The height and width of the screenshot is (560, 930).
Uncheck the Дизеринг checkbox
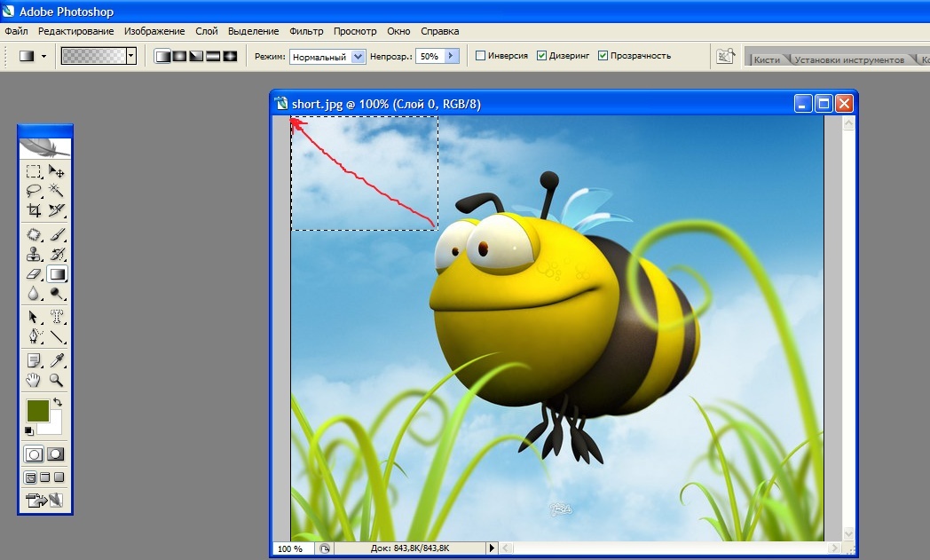pyautogui.click(x=541, y=56)
